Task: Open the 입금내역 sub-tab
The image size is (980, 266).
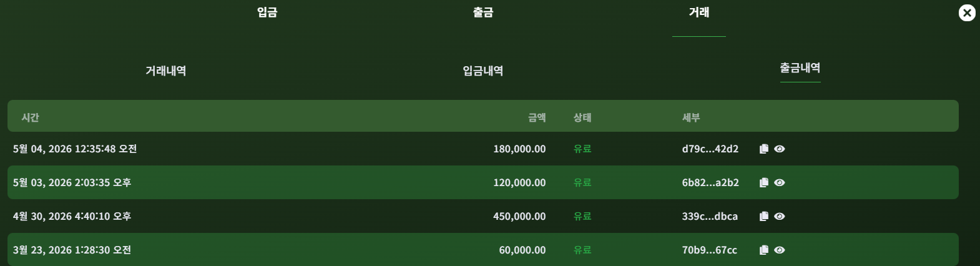Action: [483, 71]
